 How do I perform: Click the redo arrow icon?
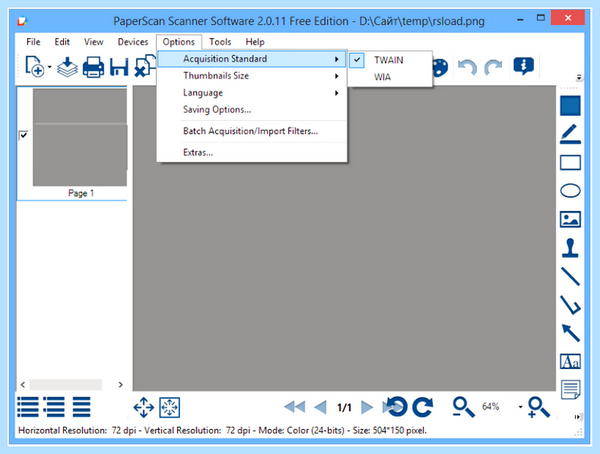(x=493, y=67)
